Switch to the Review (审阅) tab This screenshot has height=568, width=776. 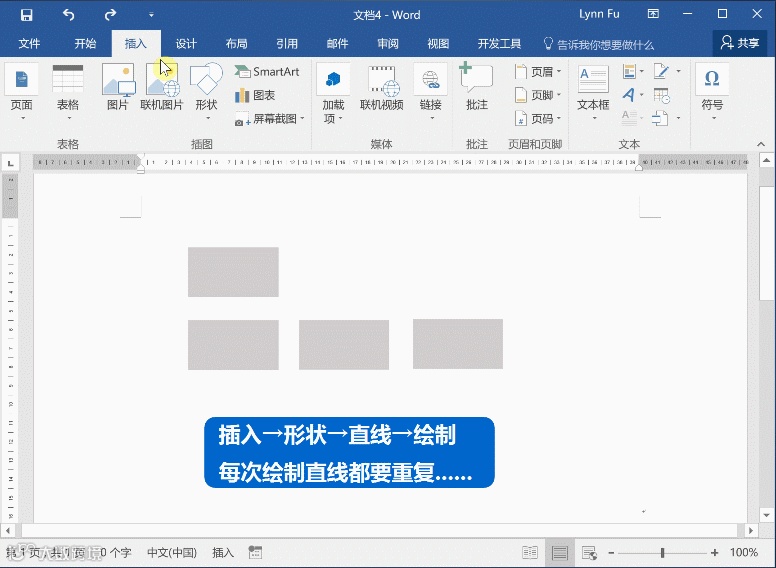(388, 44)
